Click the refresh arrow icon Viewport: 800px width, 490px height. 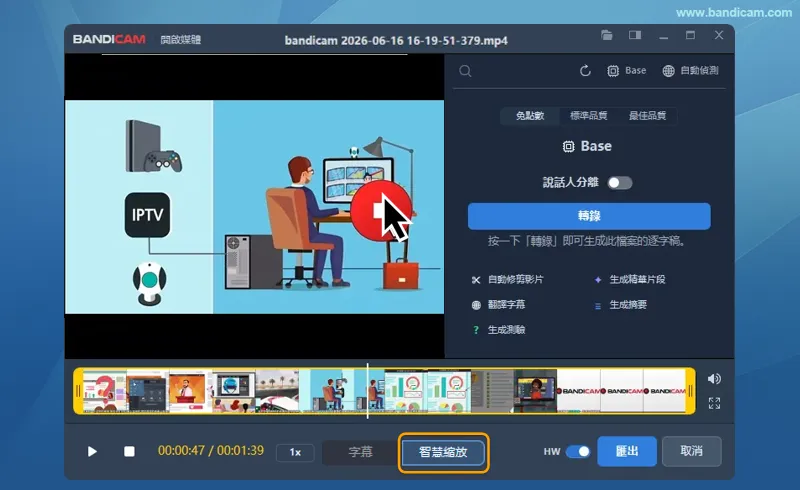click(585, 71)
